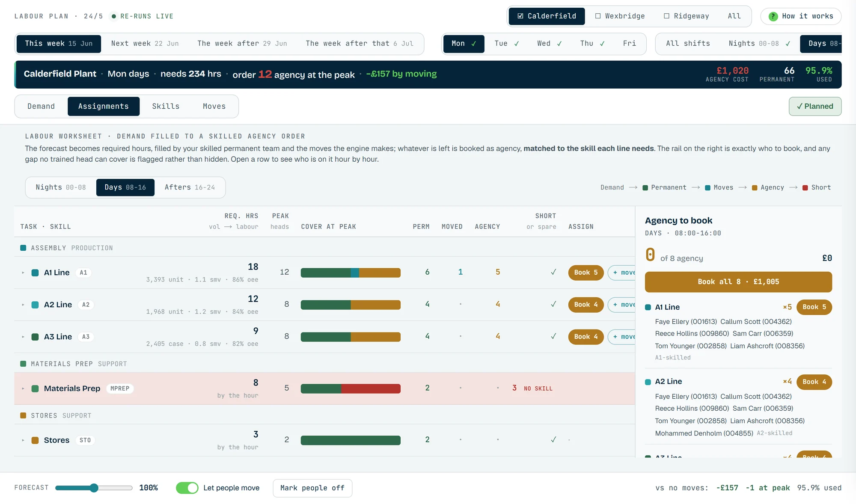
Task: Expand the A2 Line row
Action: point(23,305)
